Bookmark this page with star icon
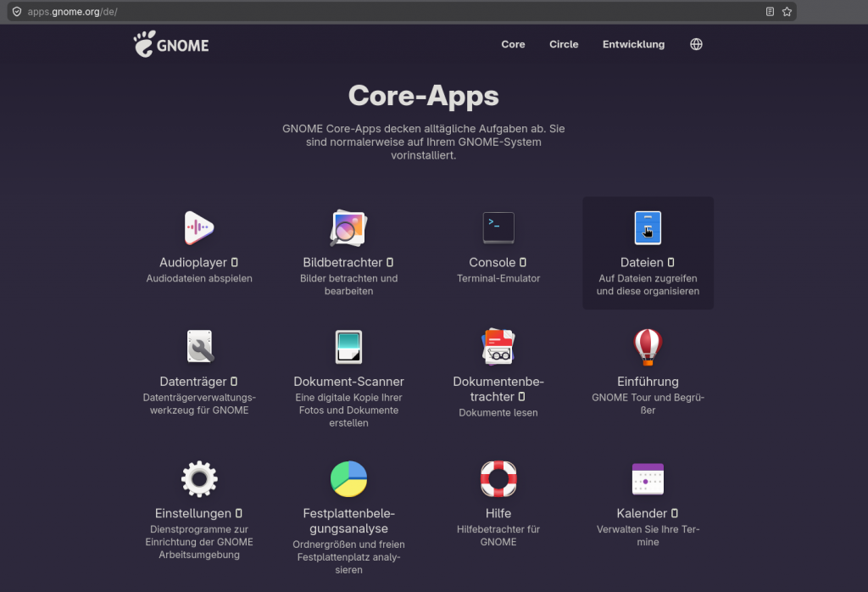The image size is (868, 592). (787, 12)
